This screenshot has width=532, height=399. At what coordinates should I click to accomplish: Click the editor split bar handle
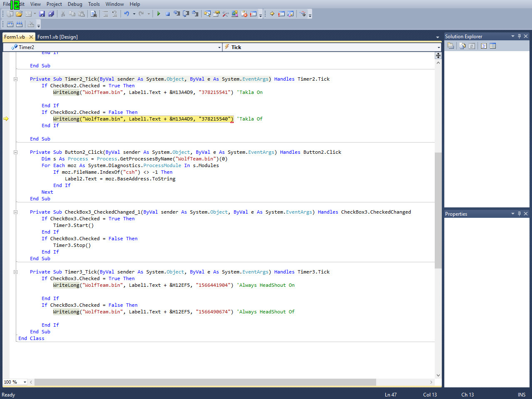438,55
